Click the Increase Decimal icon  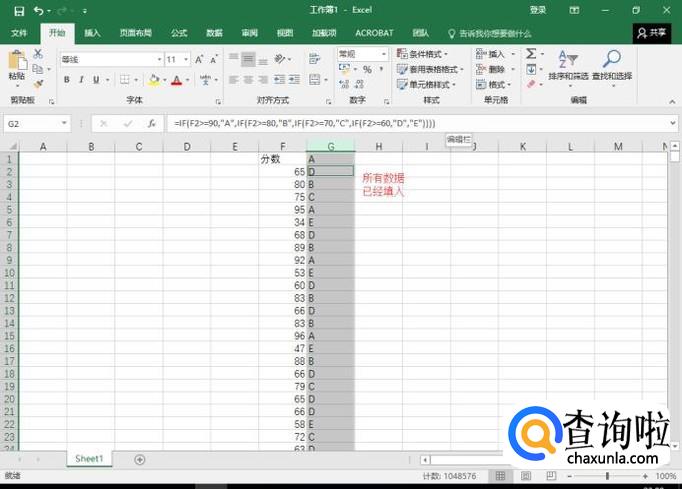(344, 84)
